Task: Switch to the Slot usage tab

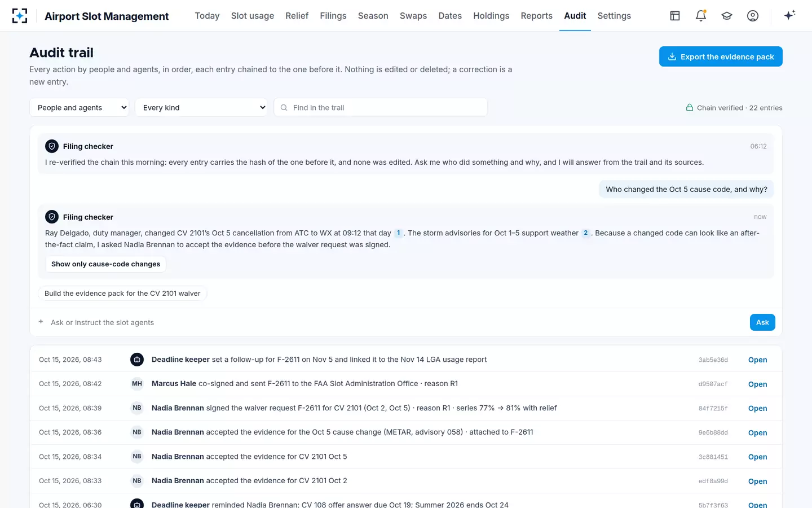Action: pos(253,16)
